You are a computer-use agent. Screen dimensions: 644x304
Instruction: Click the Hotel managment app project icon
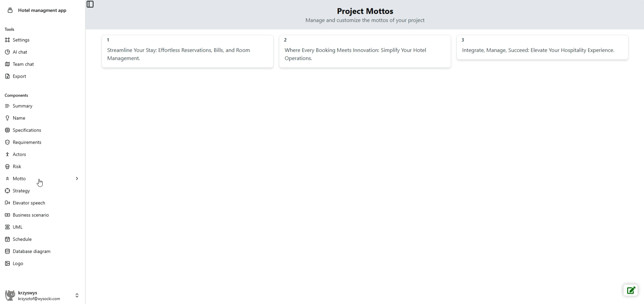[x=10, y=10]
